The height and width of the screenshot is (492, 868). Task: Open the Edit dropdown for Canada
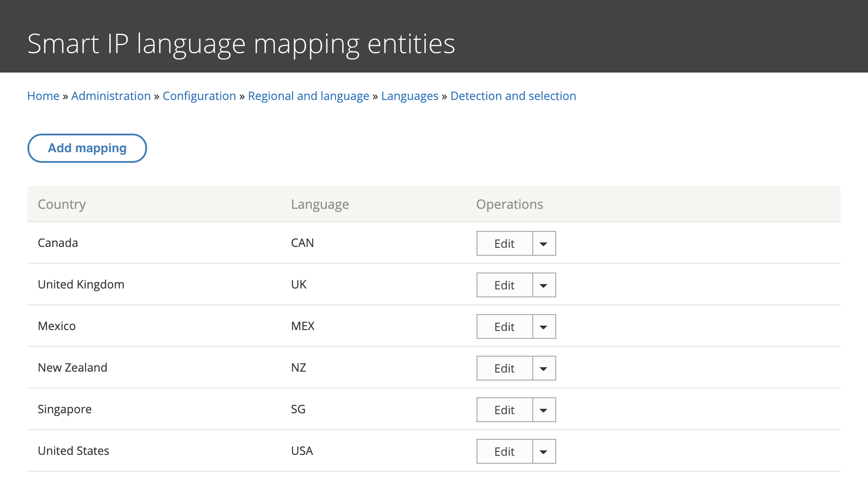pos(543,243)
